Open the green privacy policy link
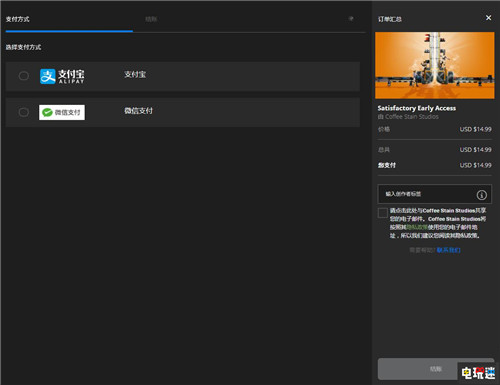This screenshot has width=500, height=385. 417,227
